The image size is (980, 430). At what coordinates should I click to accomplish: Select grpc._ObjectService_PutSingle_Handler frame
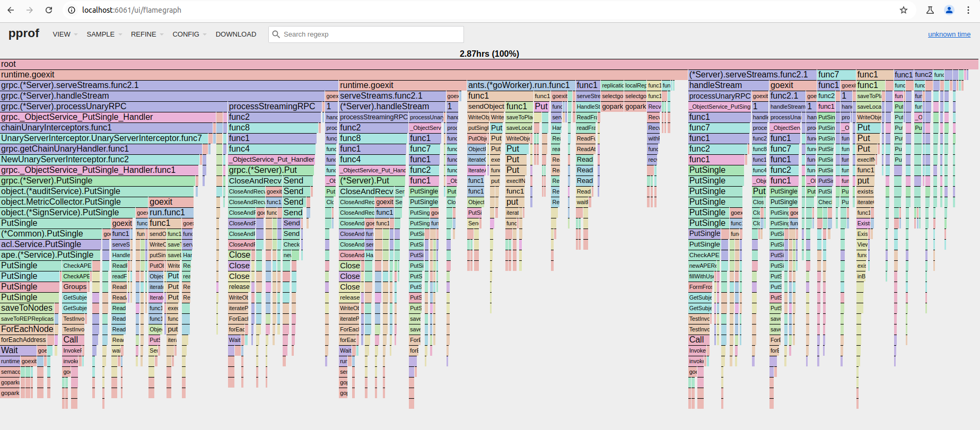coord(108,117)
